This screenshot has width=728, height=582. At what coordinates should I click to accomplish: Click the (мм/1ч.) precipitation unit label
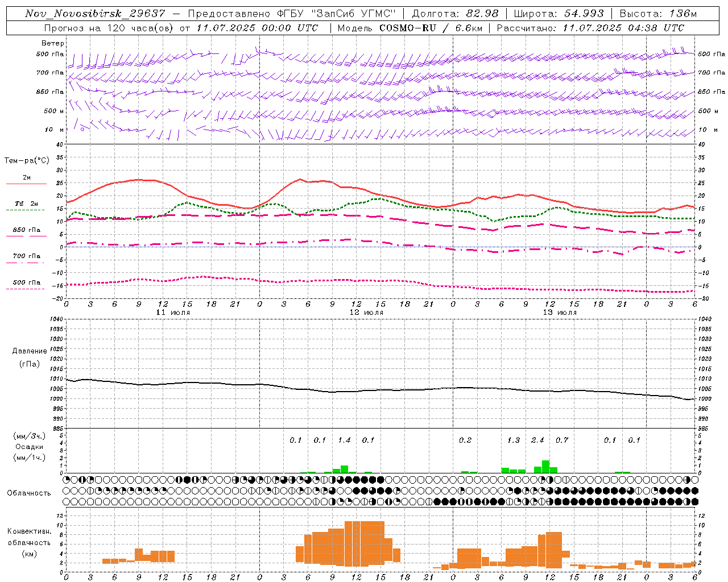point(30,458)
